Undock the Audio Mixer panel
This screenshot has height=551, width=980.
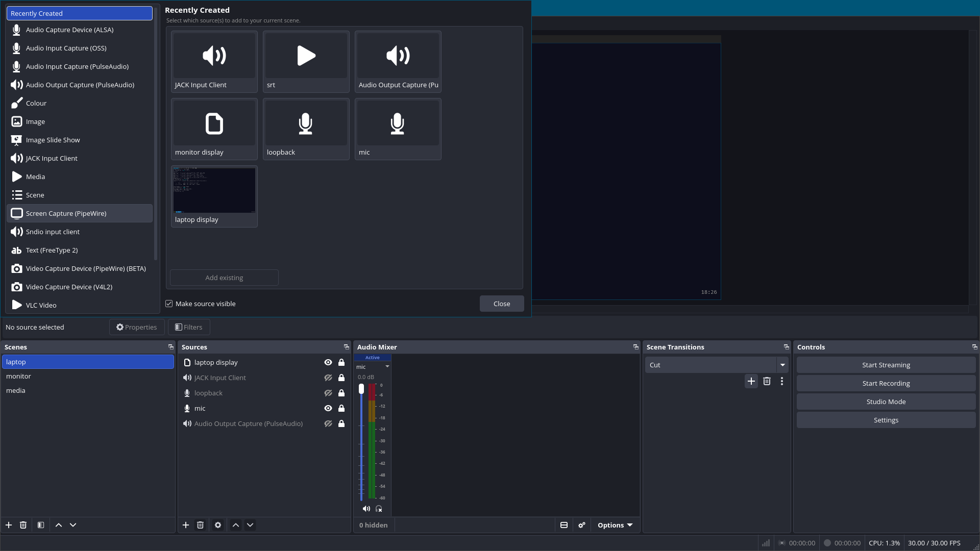[x=636, y=347]
